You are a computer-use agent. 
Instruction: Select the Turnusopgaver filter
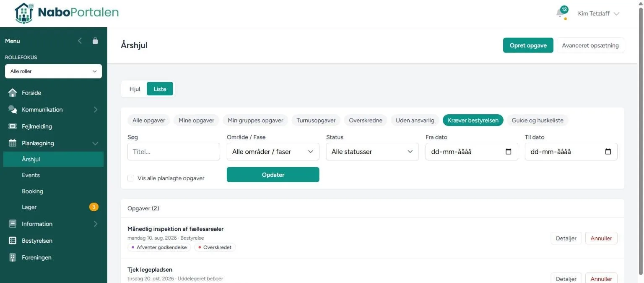[x=316, y=121]
